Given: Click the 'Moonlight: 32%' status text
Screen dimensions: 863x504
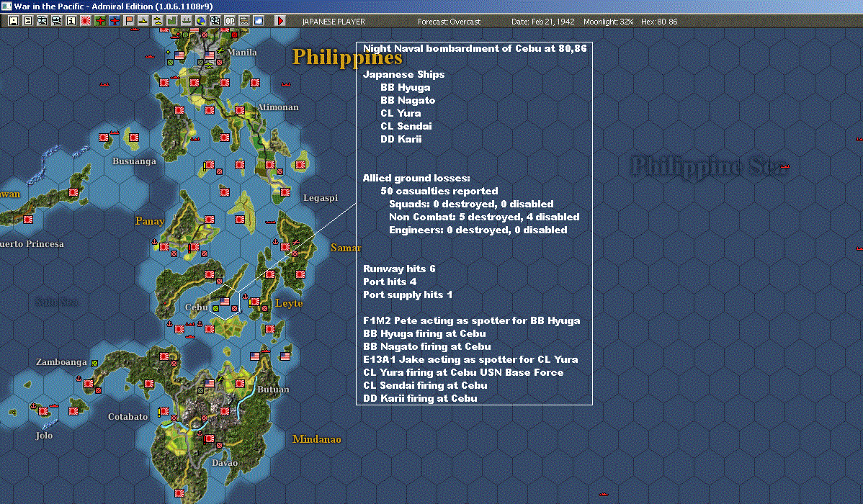Looking at the screenshot, I should (x=608, y=22).
